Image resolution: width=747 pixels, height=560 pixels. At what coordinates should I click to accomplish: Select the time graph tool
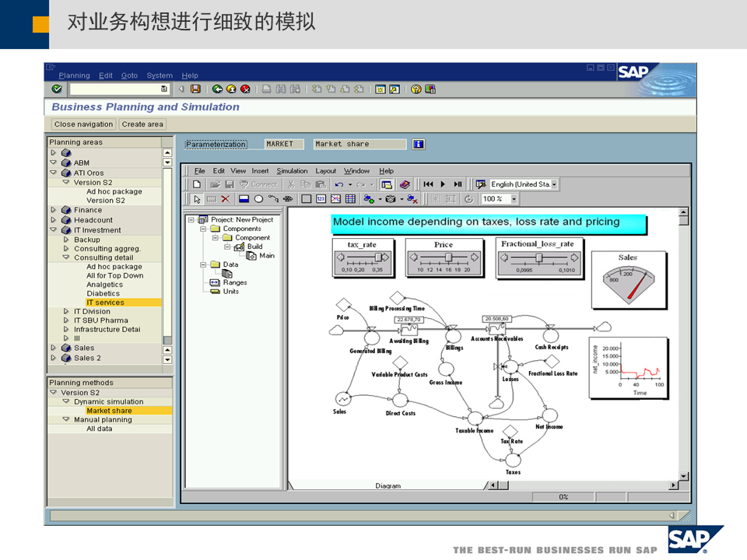pyautogui.click(x=336, y=199)
